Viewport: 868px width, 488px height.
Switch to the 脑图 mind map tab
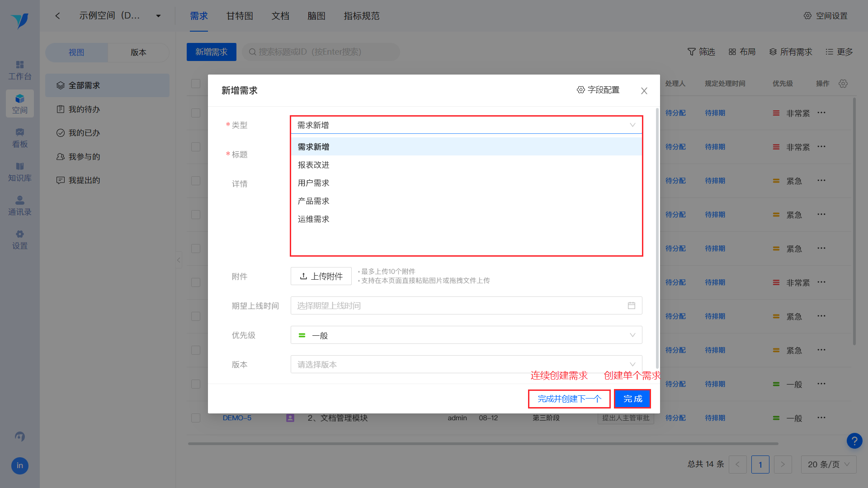(316, 16)
